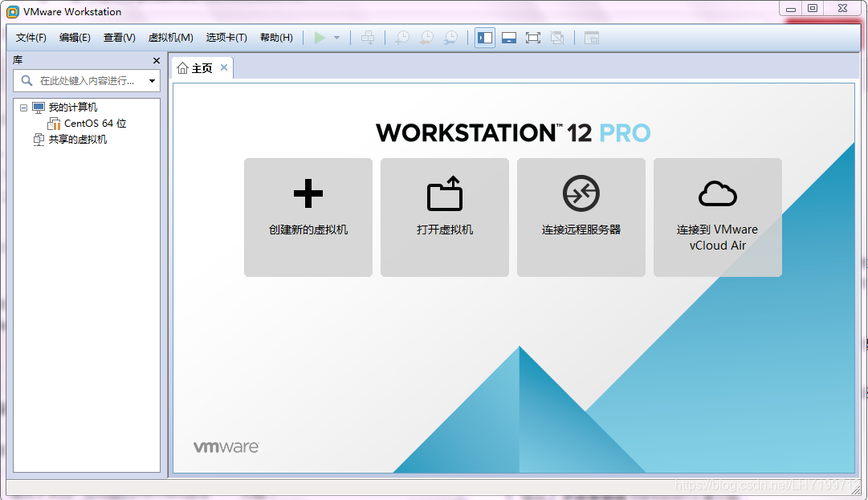Open the 编辑(E) menu
Viewport: 868px width, 500px height.
pyautogui.click(x=75, y=38)
